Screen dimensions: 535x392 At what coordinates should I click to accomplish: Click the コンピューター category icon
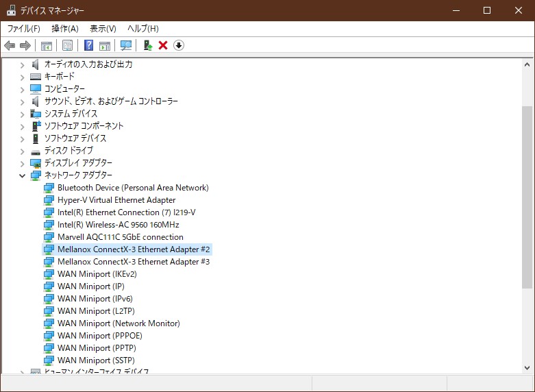(x=36, y=89)
